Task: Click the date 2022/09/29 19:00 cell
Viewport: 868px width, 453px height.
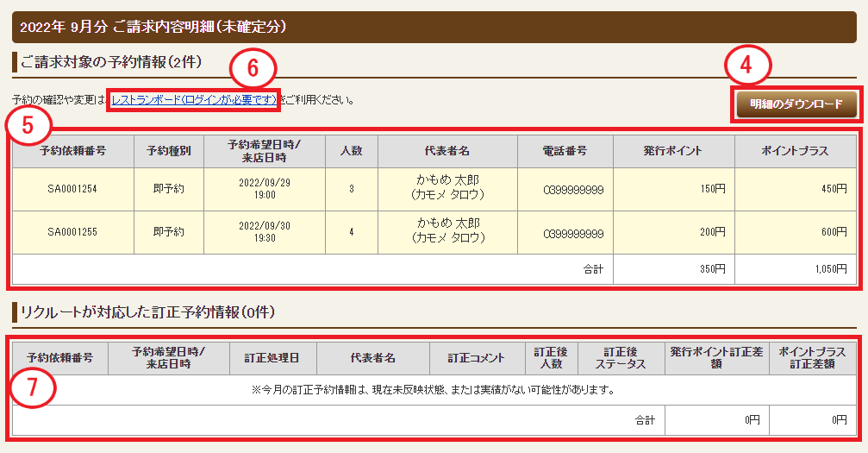Action: click(x=265, y=189)
